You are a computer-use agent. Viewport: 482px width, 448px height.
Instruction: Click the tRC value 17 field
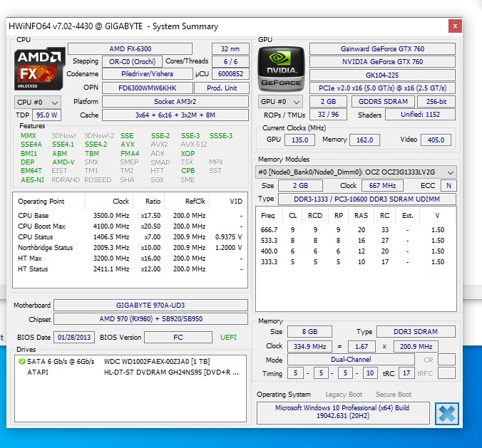(406, 373)
